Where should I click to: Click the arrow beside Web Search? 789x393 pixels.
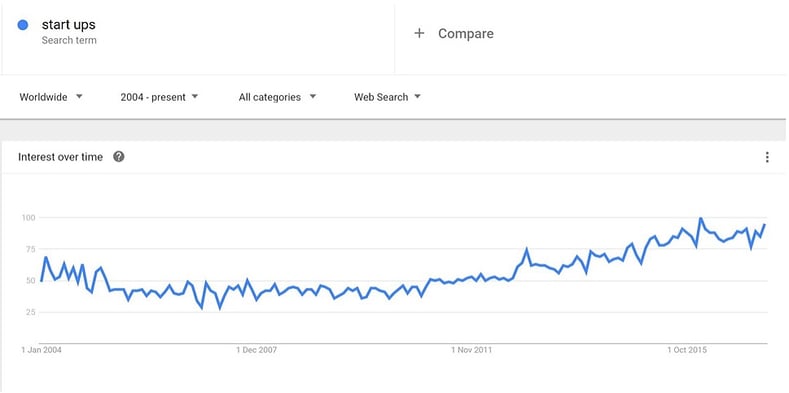(x=417, y=97)
